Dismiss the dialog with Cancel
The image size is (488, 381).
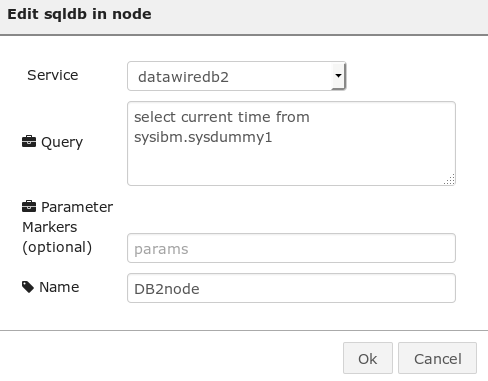[437, 358]
